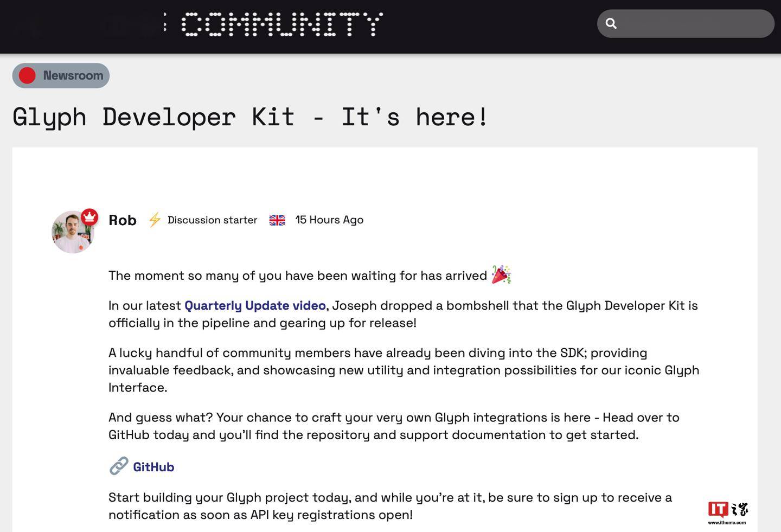This screenshot has height=532, width=781.
Task: Click the paragraph starting 'And guess what?'
Action: (x=394, y=426)
